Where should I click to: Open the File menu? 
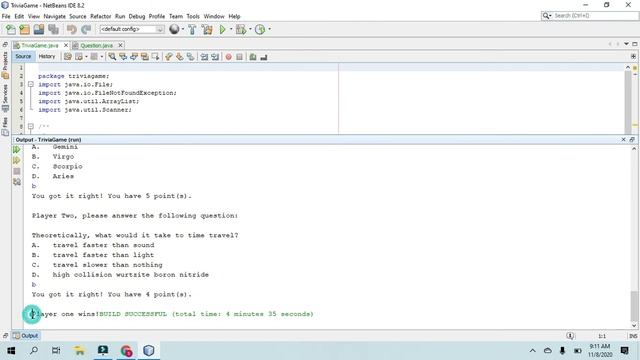tap(6, 16)
